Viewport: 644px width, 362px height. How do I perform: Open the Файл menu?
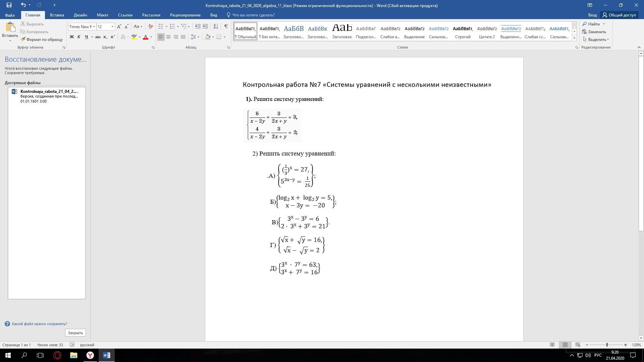tap(10, 15)
